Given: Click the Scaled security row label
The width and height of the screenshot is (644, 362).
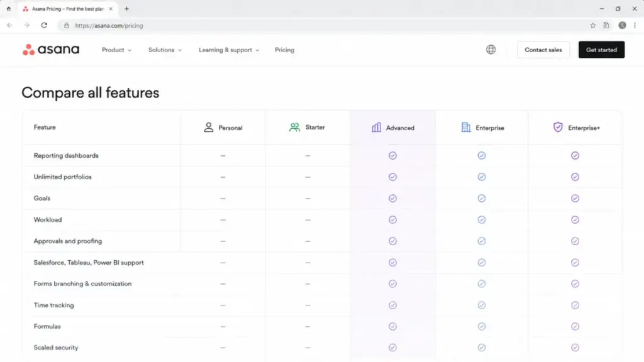Looking at the screenshot, I should pos(56,348).
